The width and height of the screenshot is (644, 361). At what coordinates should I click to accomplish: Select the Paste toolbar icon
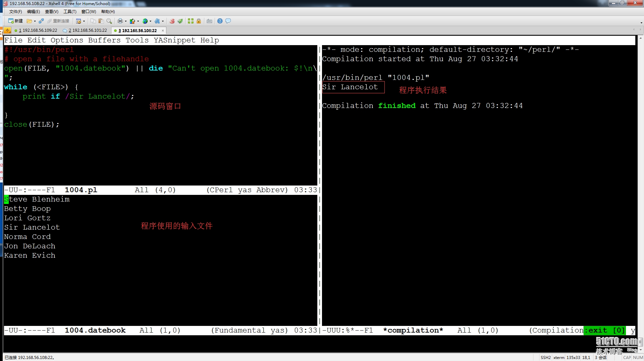point(101,21)
